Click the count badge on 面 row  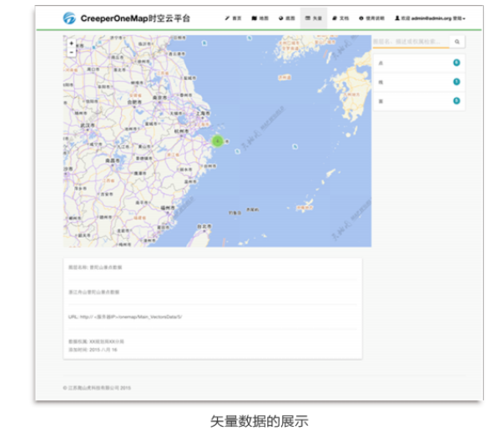pyautogui.click(x=456, y=100)
